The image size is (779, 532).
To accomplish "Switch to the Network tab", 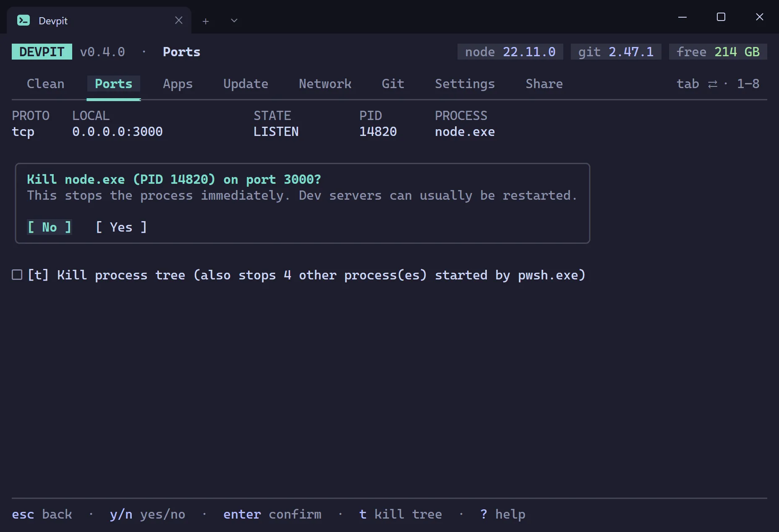I will [x=325, y=84].
